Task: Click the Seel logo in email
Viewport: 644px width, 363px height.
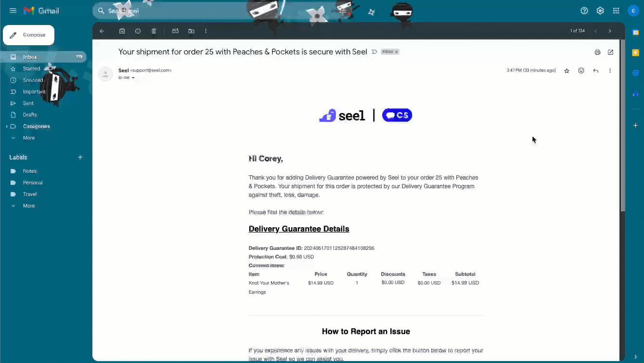Action: click(342, 116)
